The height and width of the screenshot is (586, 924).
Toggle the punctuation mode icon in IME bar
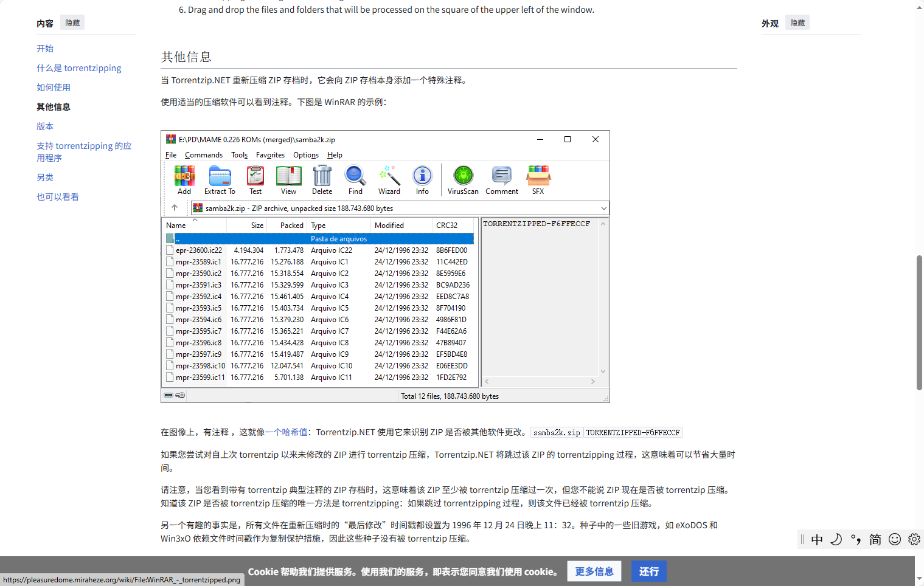pos(856,539)
